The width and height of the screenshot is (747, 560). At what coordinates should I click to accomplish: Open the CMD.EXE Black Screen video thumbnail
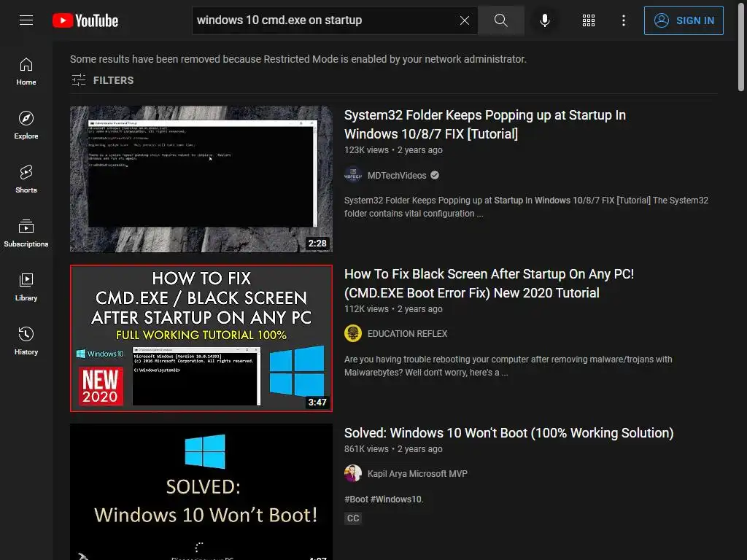pos(201,338)
